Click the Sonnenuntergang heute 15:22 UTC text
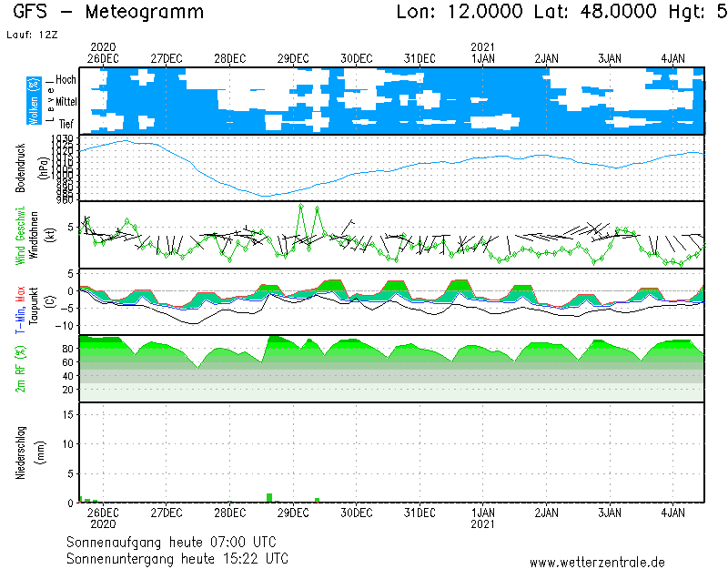This screenshot has height=569, width=728. pos(177,558)
